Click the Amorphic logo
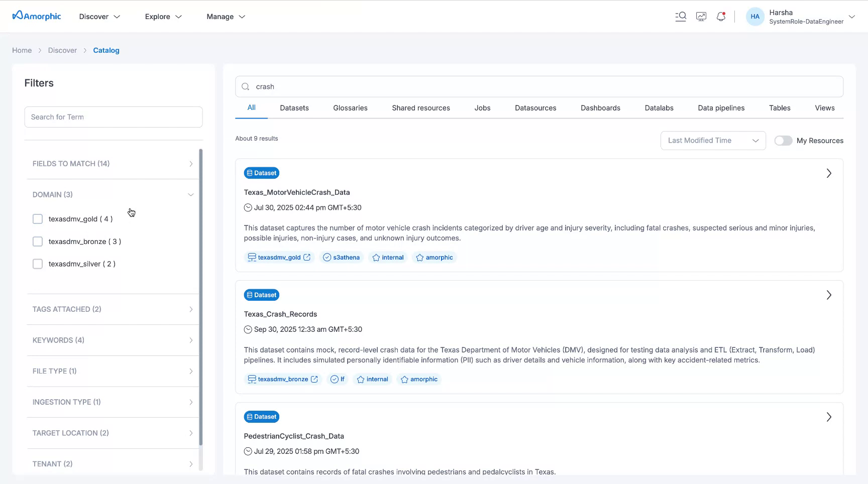868x484 pixels. point(36,16)
